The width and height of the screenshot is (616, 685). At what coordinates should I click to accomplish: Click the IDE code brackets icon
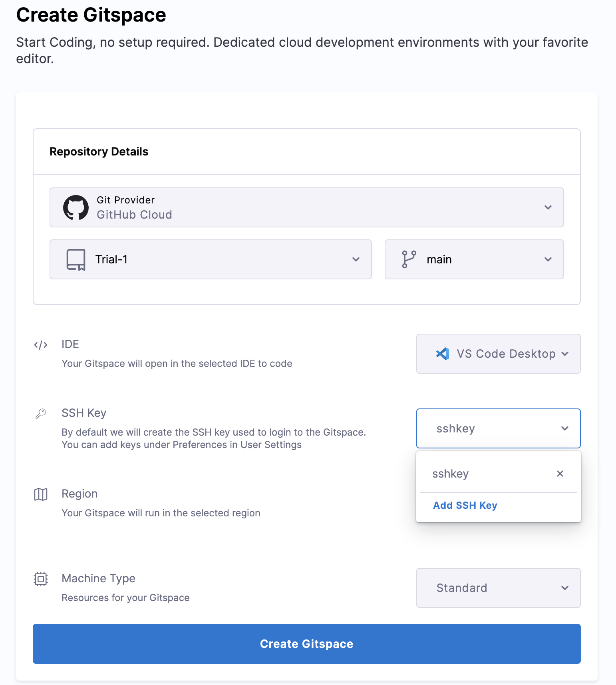(x=41, y=345)
